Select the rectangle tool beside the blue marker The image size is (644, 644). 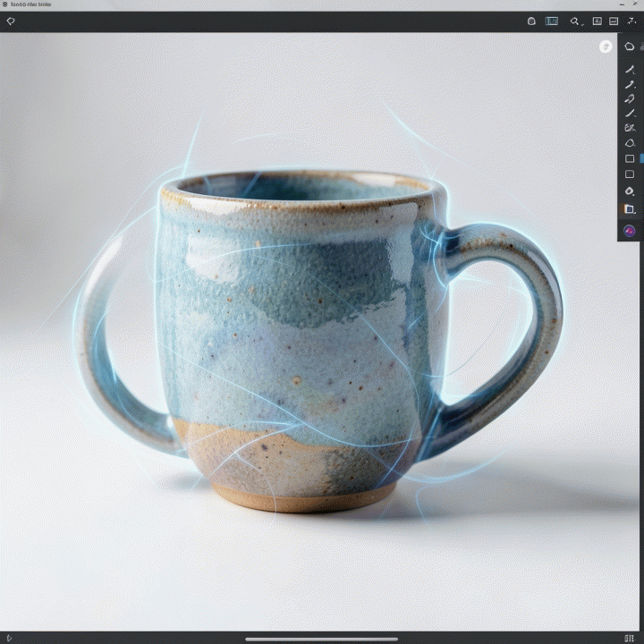coord(630,158)
